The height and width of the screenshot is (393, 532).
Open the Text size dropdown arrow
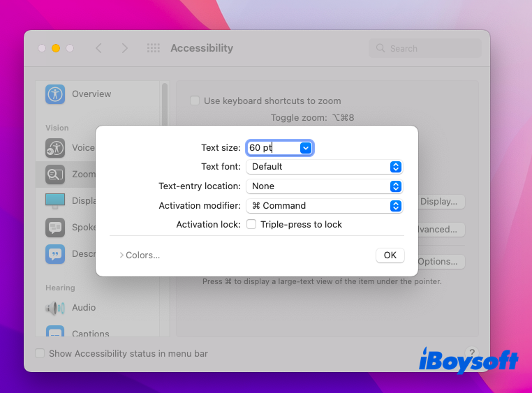pos(305,148)
